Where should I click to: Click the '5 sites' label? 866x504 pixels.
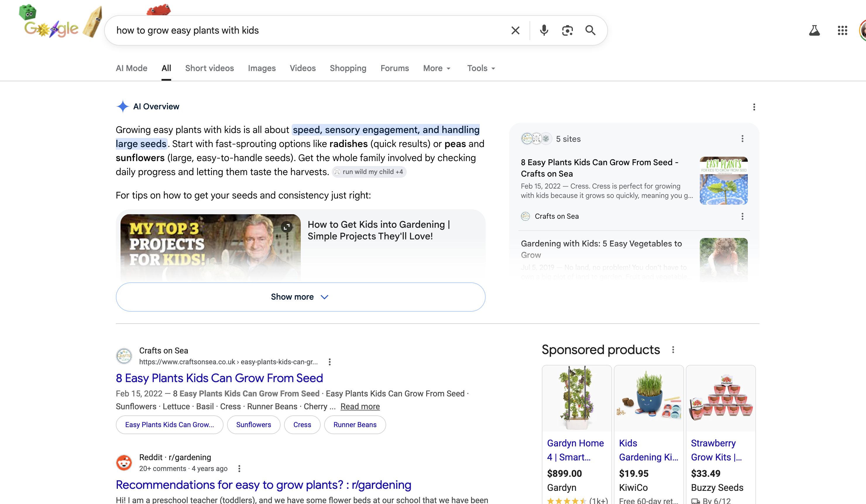point(568,139)
